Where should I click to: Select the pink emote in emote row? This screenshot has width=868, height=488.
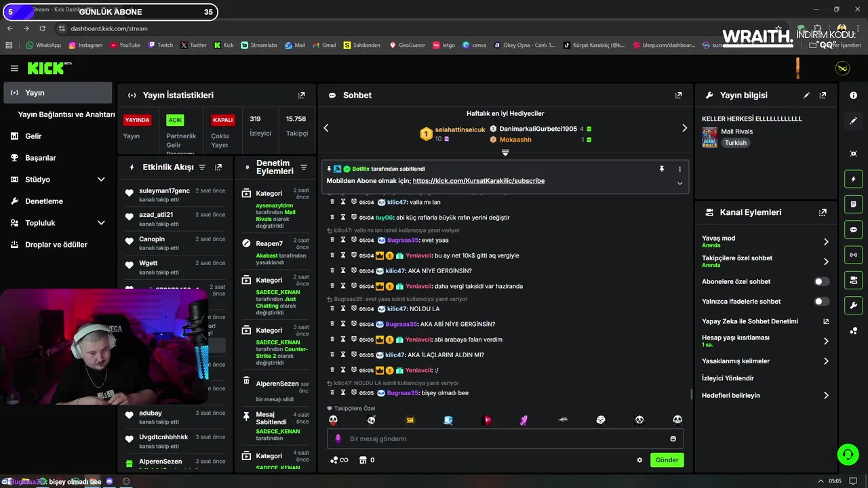(x=524, y=420)
